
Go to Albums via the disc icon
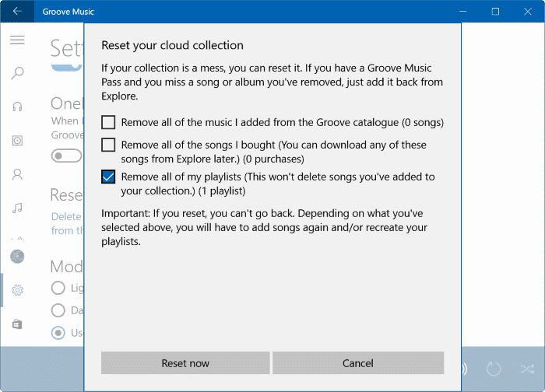[x=17, y=140]
